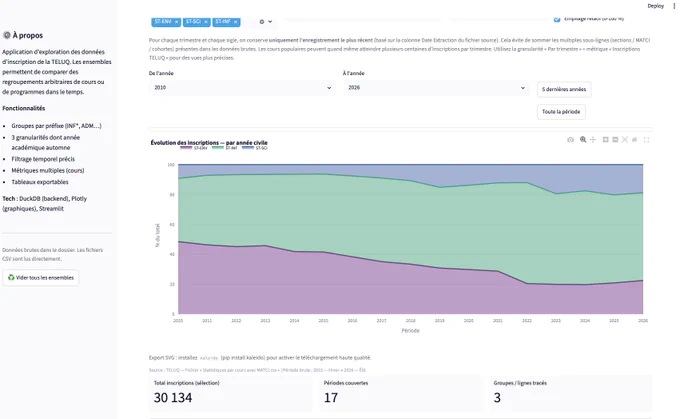
Task: Expand the ensembles multiselect chevron
Action: [x=270, y=22]
